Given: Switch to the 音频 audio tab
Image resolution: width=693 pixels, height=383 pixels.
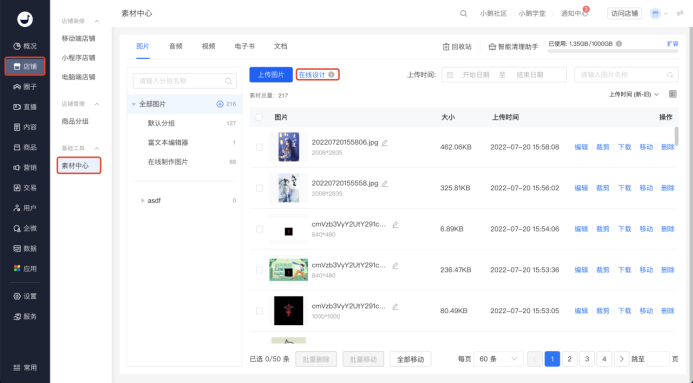Looking at the screenshot, I should 175,46.
